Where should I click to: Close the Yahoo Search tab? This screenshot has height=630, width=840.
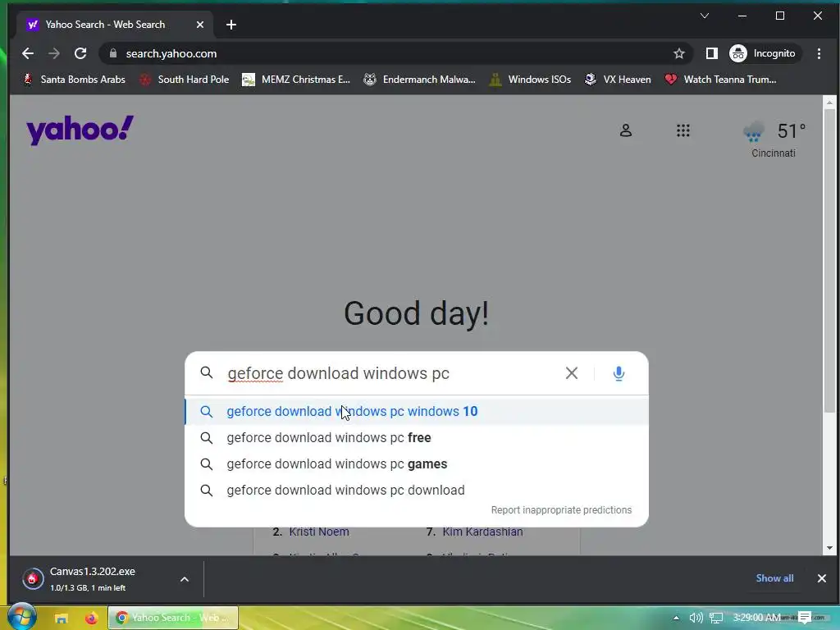click(200, 25)
